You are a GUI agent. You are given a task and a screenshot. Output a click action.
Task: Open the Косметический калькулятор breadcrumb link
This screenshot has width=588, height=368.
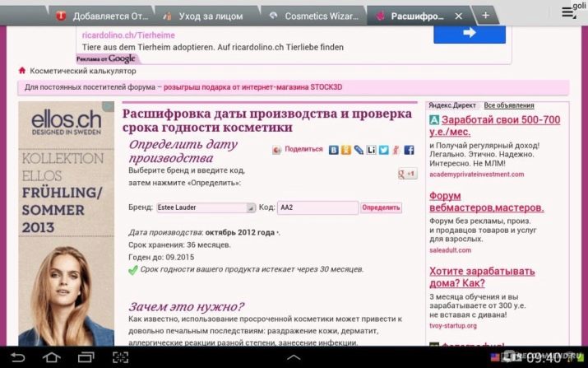pyautogui.click(x=82, y=71)
